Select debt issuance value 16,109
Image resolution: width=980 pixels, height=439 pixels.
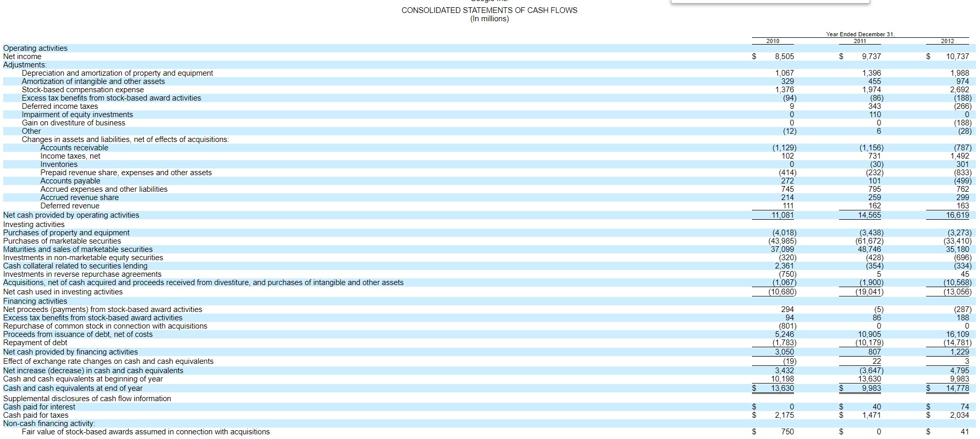tap(958, 334)
